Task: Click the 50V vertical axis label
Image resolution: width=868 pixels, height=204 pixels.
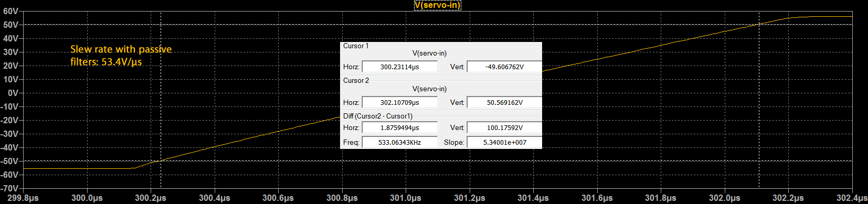Action: coord(10,25)
